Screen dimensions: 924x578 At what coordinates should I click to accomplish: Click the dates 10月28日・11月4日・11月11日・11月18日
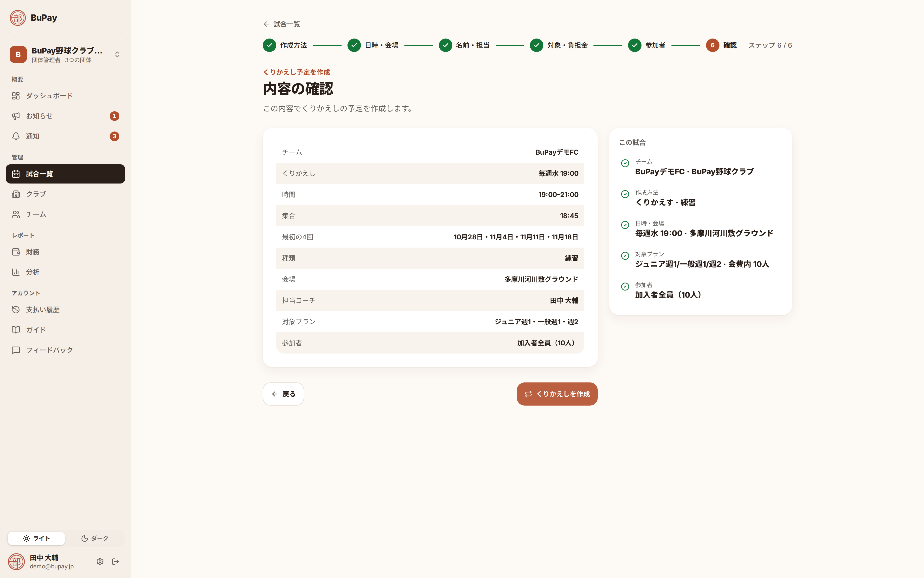tap(516, 237)
